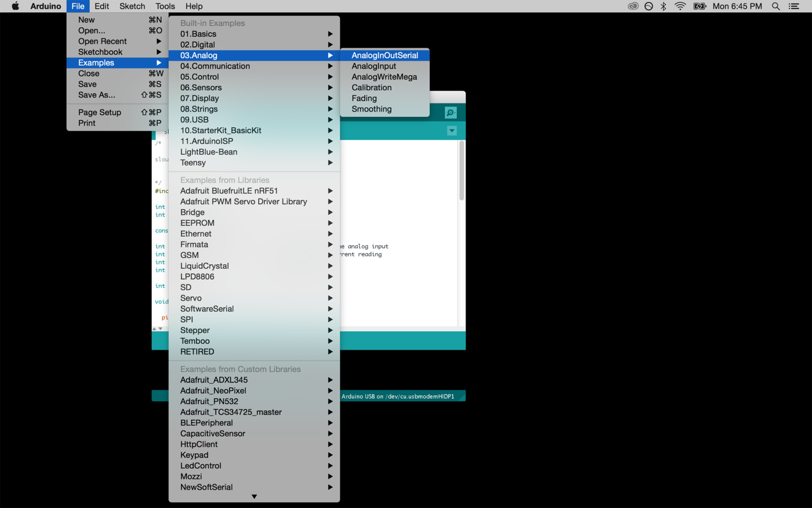Viewport: 812px width, 508px height.
Task: Expand the Keypad custom examples
Action: click(x=254, y=455)
